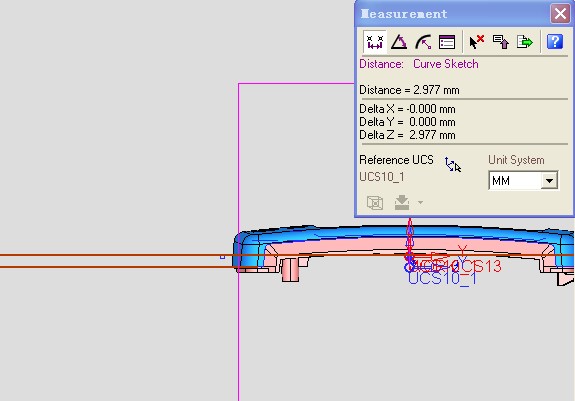575x401 pixels.
Task: Click the note with up-arrow icon
Action: click(x=501, y=42)
